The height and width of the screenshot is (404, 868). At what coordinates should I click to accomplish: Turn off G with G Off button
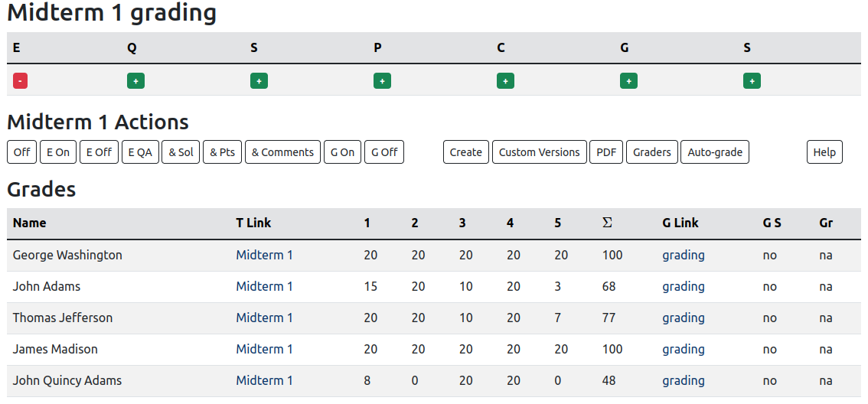384,152
